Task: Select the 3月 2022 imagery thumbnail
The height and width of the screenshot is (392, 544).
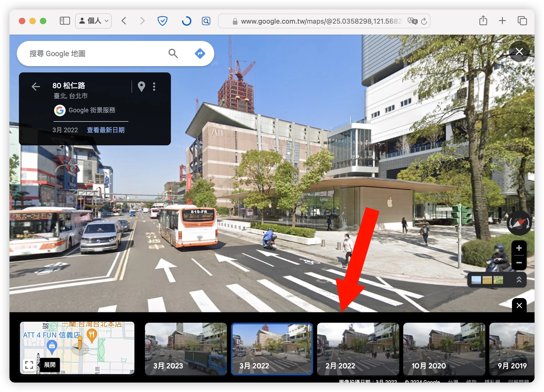Action: [272, 349]
